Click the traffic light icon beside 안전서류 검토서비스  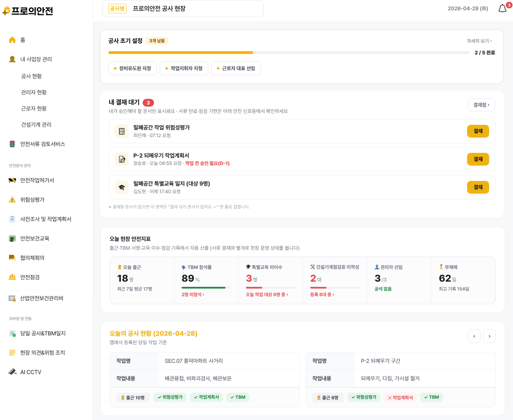click(x=12, y=144)
